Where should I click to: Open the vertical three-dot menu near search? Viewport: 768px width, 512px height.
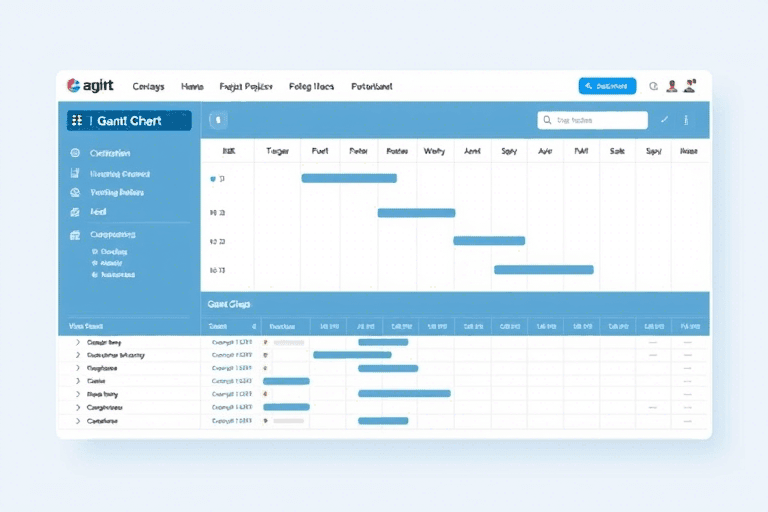pos(686,120)
